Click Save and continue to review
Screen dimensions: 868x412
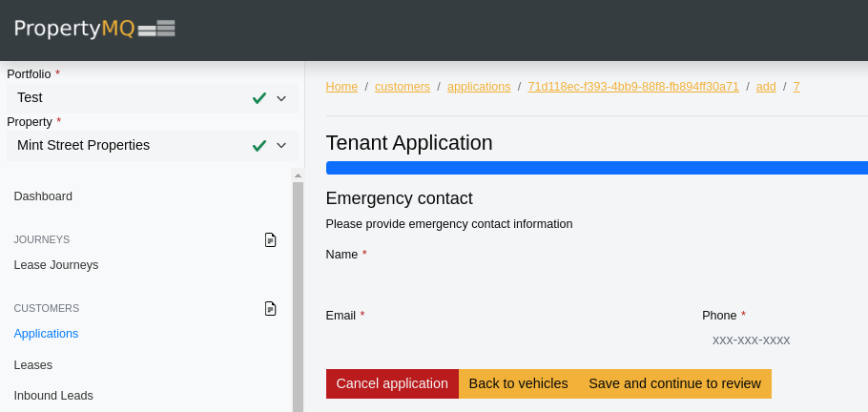click(674, 383)
